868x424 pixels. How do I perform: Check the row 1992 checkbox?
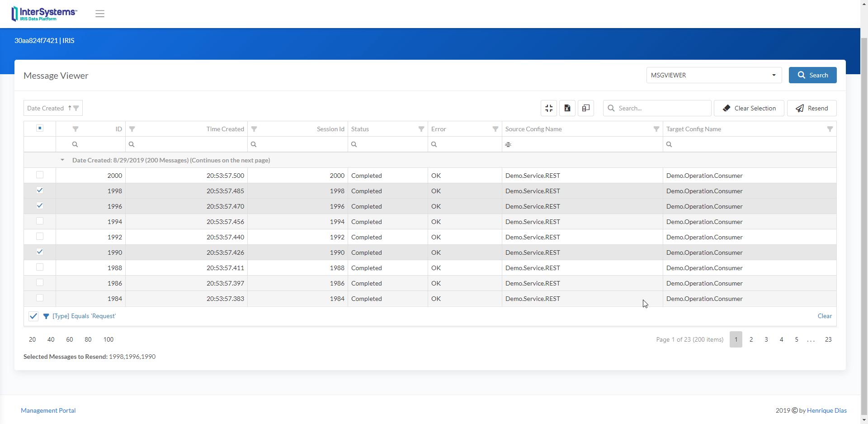click(40, 236)
